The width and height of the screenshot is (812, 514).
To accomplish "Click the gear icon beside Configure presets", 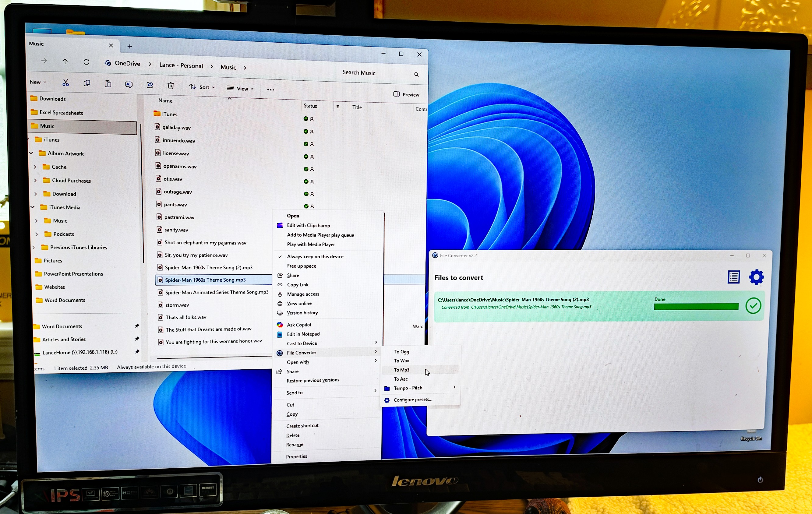I will (387, 400).
